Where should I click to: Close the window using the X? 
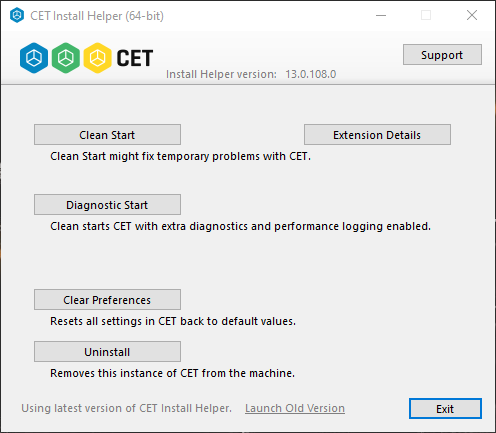(x=472, y=15)
